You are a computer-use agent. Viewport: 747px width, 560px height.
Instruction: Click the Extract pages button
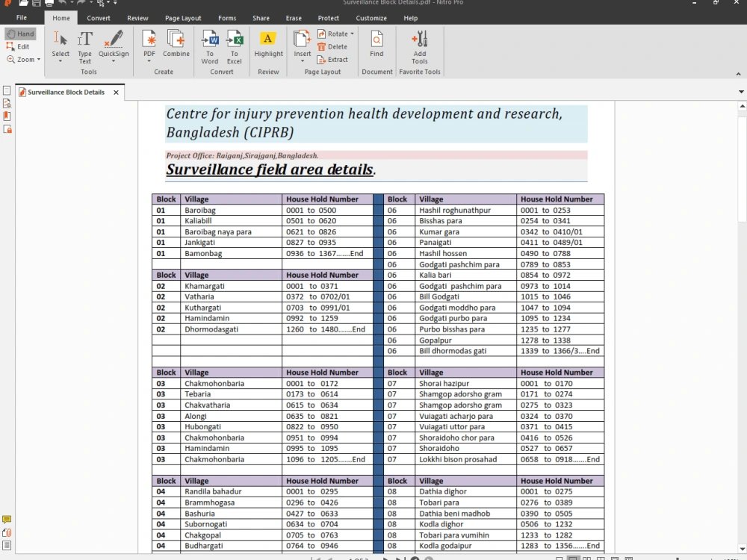[x=332, y=60]
